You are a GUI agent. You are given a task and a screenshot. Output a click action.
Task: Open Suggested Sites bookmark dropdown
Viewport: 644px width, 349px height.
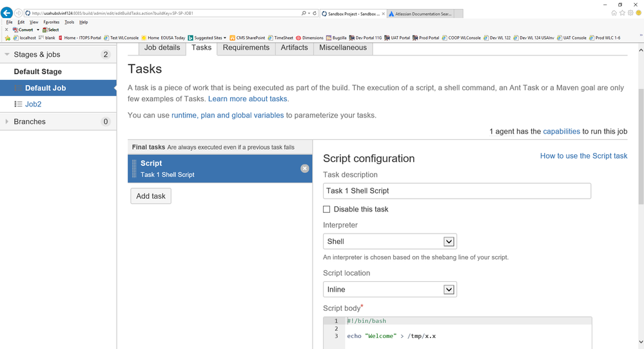207,38
